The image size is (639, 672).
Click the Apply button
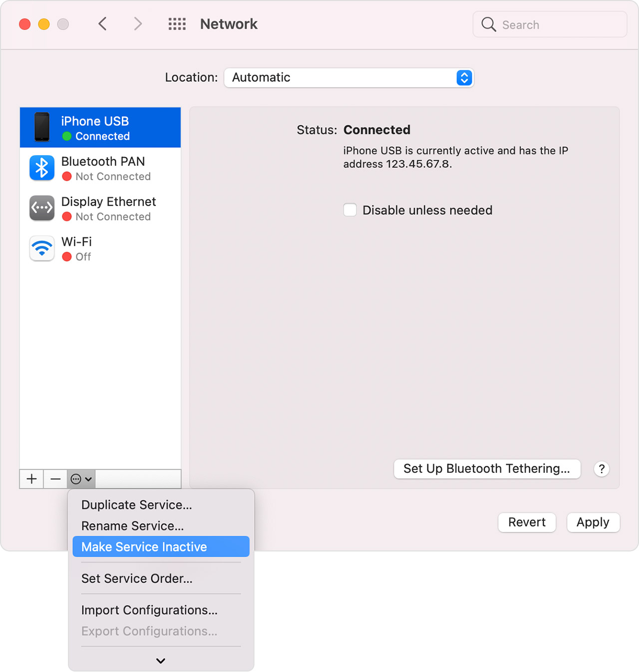593,522
